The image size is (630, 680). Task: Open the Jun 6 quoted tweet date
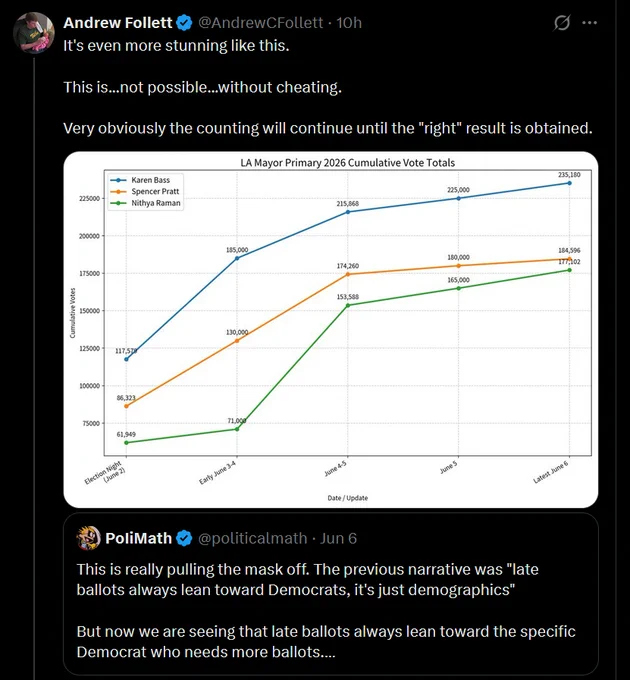point(338,538)
